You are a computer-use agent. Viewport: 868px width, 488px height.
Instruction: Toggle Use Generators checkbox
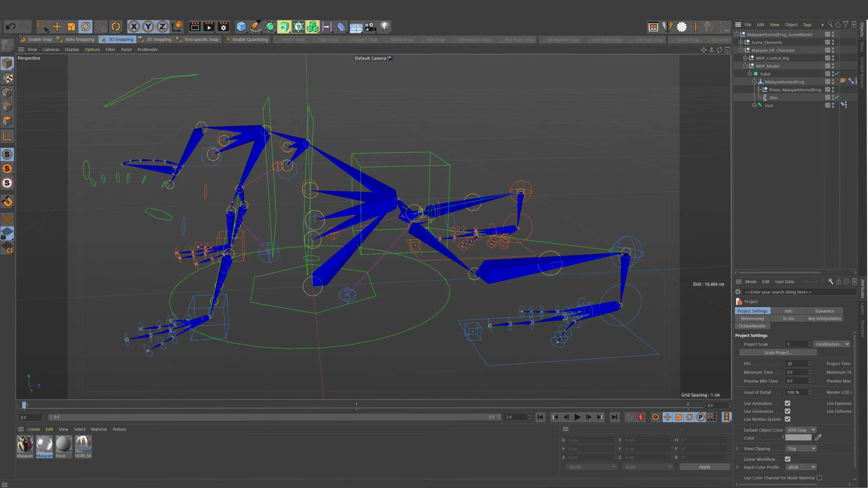pyautogui.click(x=788, y=411)
